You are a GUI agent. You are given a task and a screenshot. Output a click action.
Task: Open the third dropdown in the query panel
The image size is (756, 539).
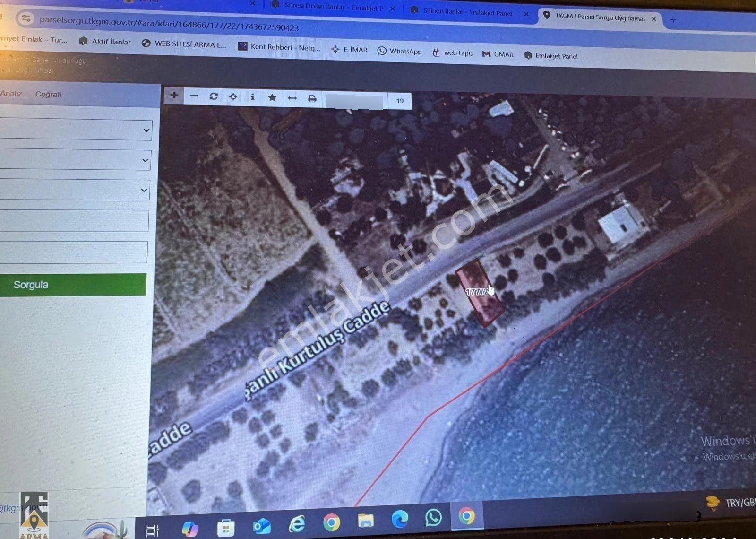(145, 190)
